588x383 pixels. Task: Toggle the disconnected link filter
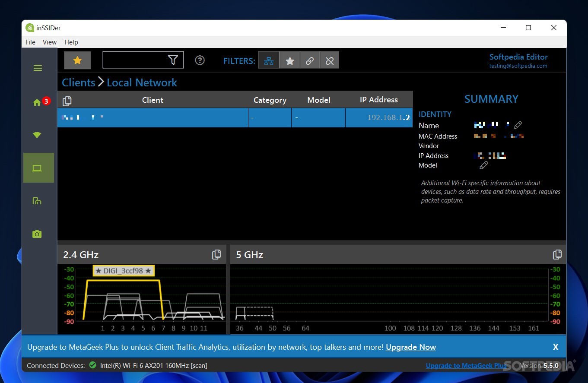point(330,60)
